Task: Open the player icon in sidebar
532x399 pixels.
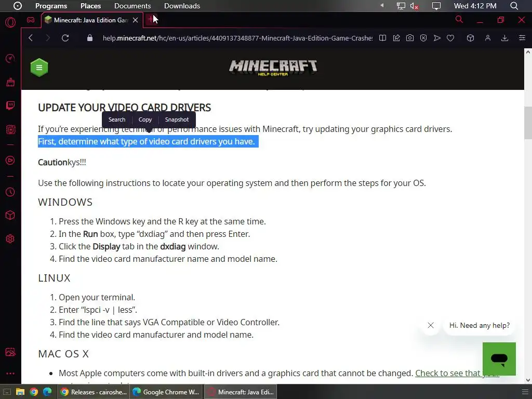Action: tap(10, 160)
